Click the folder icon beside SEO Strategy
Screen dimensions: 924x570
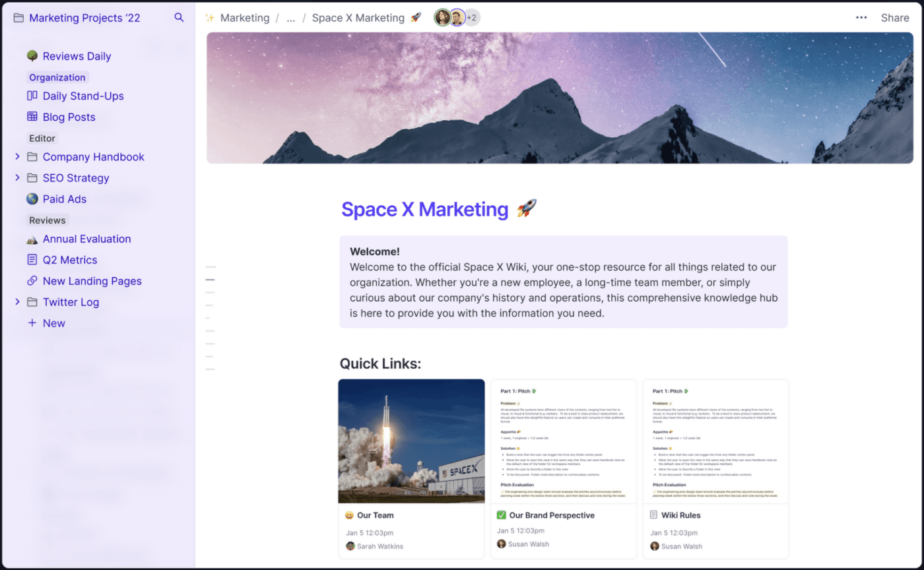(x=32, y=178)
